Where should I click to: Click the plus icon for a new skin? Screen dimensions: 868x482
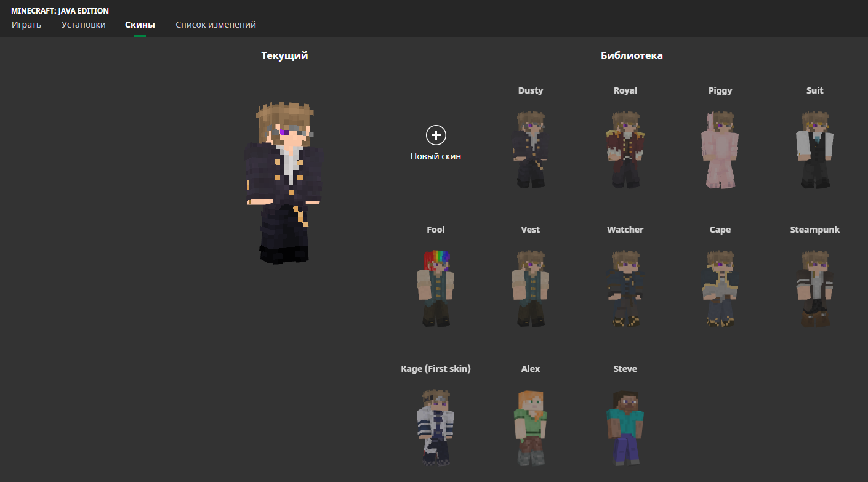[x=436, y=135]
